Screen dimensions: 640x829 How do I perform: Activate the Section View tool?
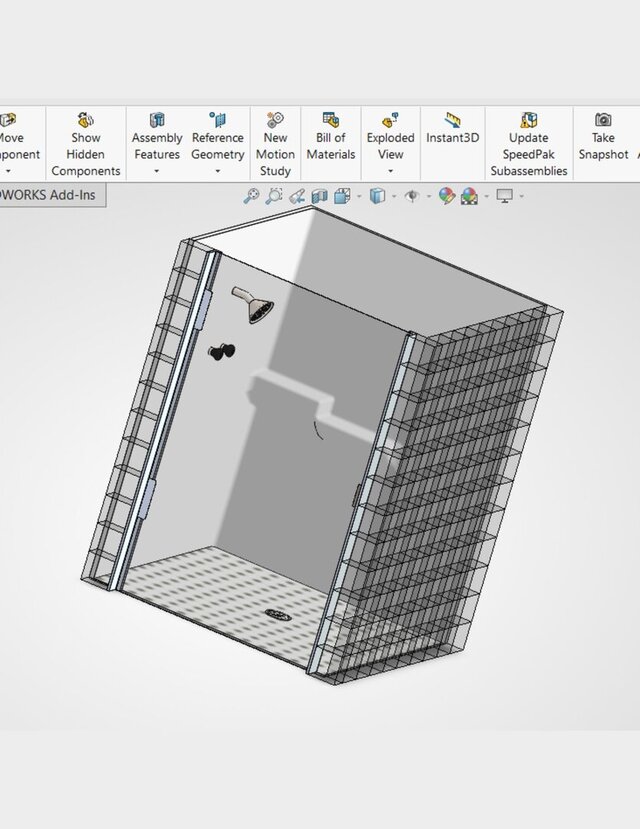[320, 196]
